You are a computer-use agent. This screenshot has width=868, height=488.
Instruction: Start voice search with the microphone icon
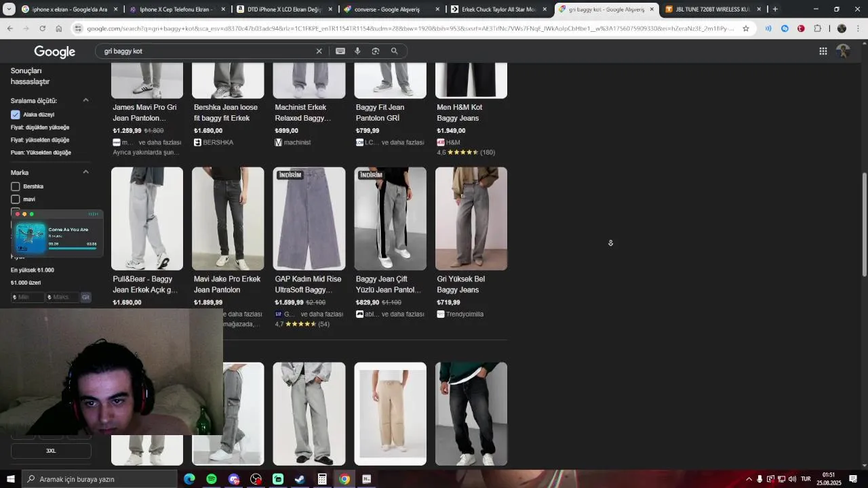[357, 51]
